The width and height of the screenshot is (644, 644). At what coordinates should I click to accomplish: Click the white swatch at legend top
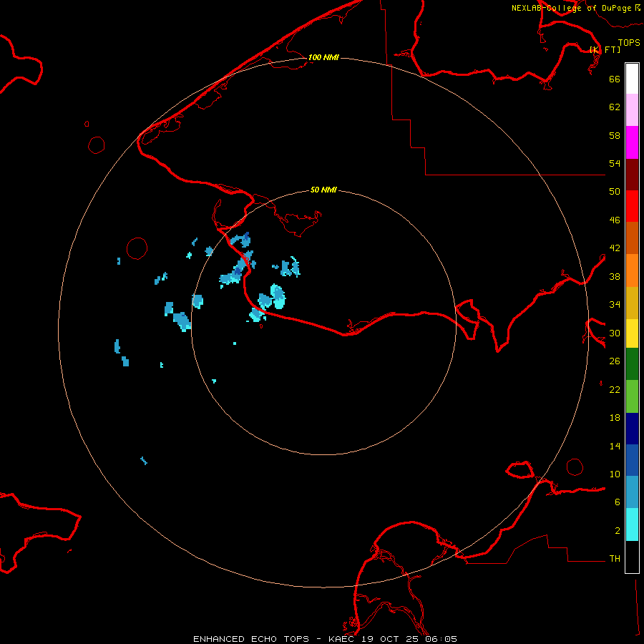click(x=632, y=79)
